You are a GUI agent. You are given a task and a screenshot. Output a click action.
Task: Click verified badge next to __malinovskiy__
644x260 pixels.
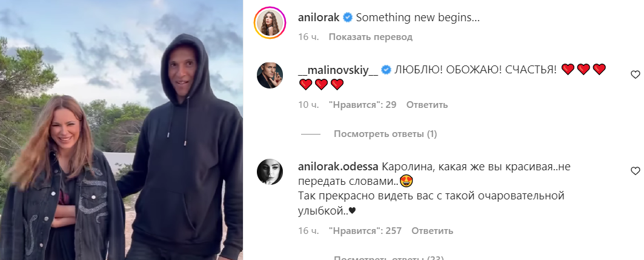(386, 70)
